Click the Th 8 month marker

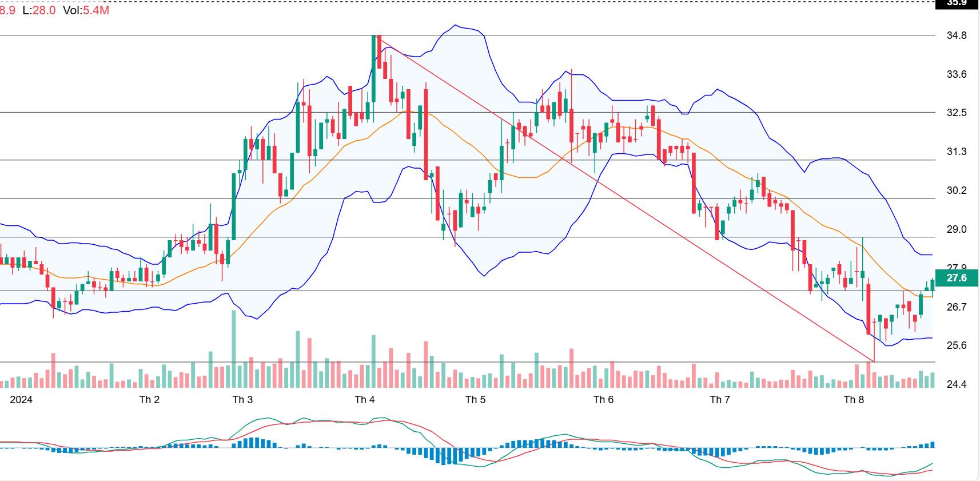(x=854, y=399)
